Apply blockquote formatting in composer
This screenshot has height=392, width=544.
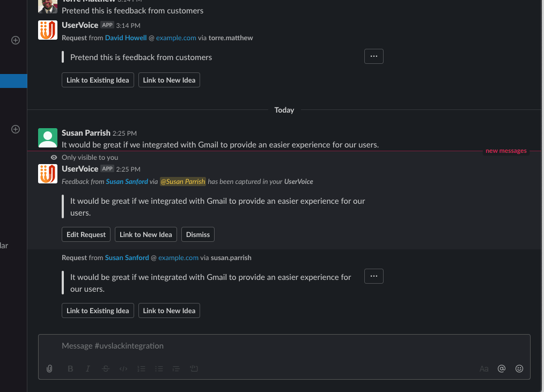(177, 368)
